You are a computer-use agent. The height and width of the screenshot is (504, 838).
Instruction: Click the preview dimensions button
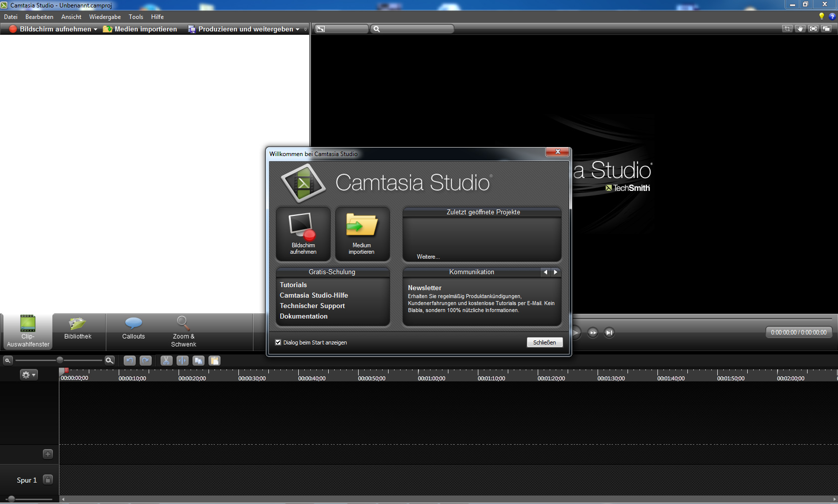341,29
